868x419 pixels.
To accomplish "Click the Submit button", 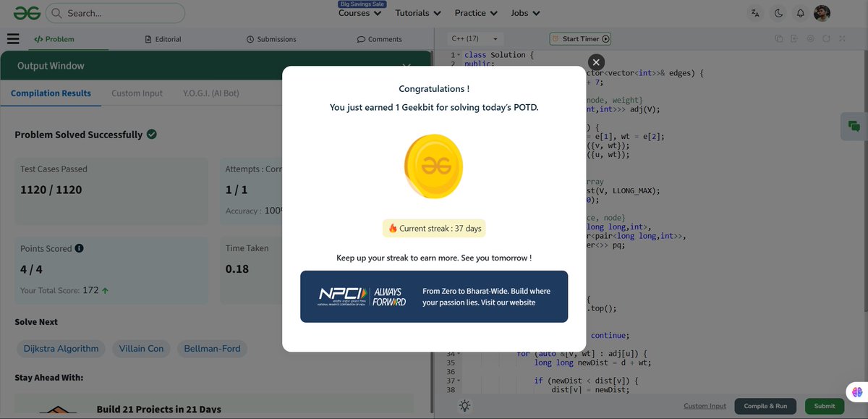I will coord(825,406).
